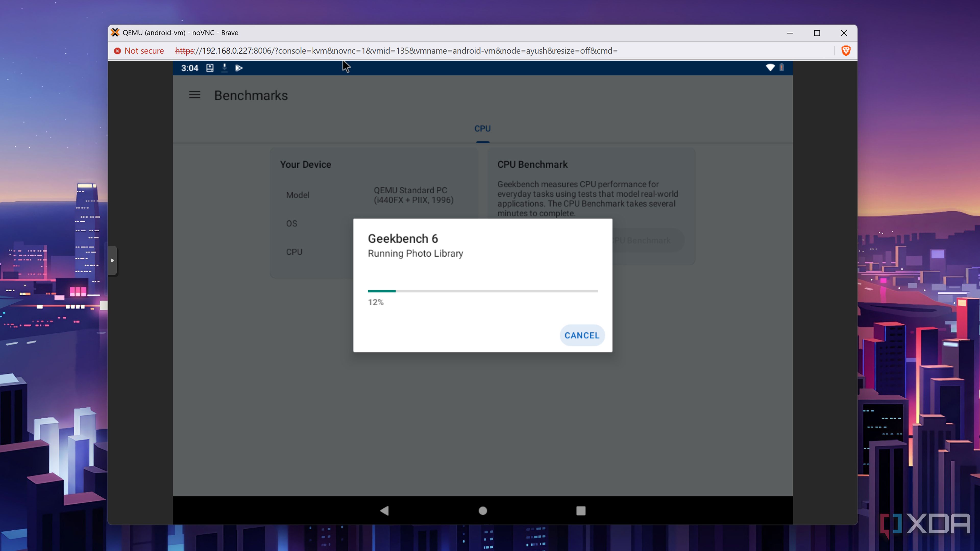Click the download notification icon
The image size is (980, 551).
click(225, 68)
